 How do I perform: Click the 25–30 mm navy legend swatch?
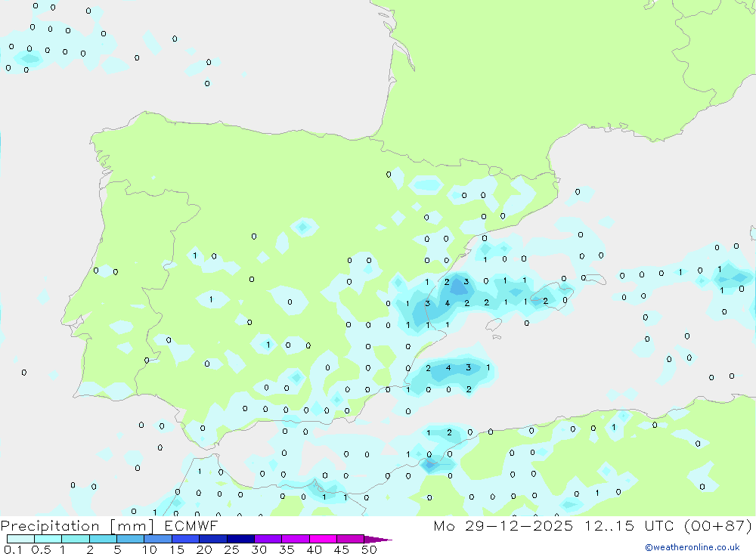240,539
